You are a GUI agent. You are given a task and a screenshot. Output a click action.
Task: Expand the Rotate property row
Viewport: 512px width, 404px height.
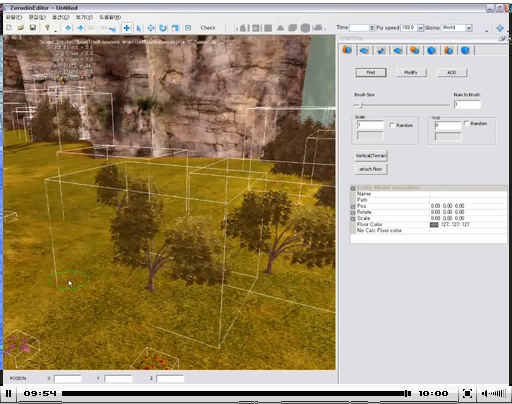click(x=353, y=212)
